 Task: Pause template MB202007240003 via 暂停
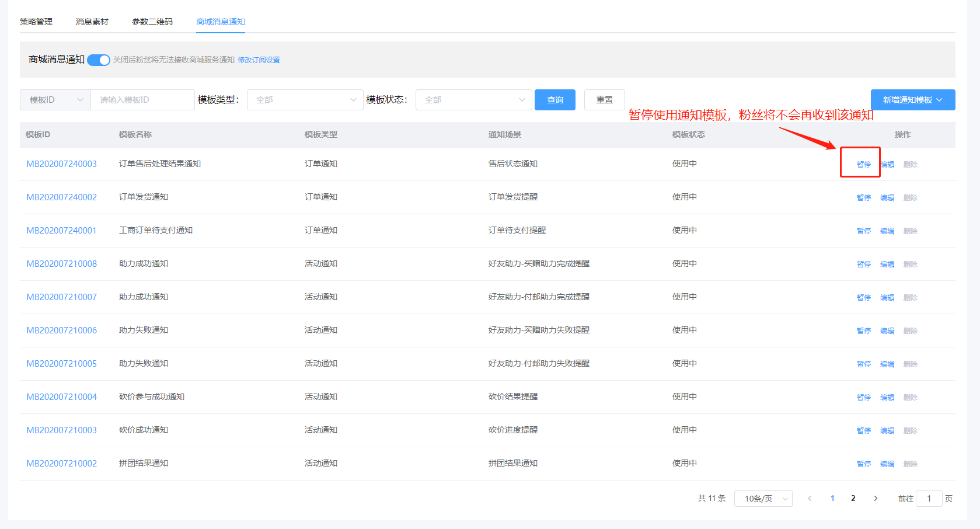863,165
